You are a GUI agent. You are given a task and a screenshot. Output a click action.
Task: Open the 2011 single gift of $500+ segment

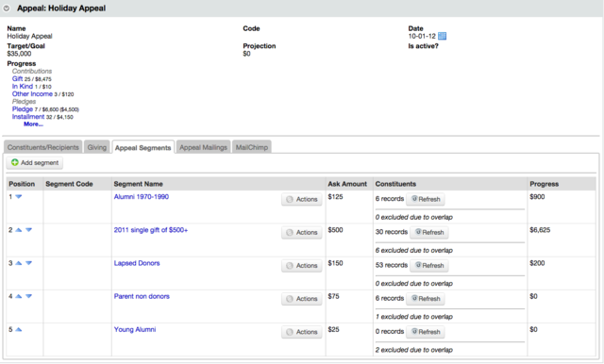coord(151,230)
